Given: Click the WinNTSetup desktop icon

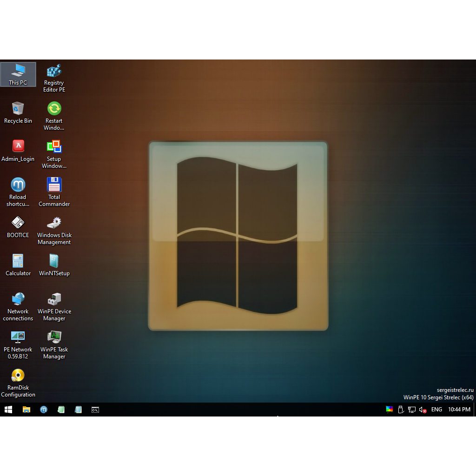Looking at the screenshot, I should click(54, 265).
